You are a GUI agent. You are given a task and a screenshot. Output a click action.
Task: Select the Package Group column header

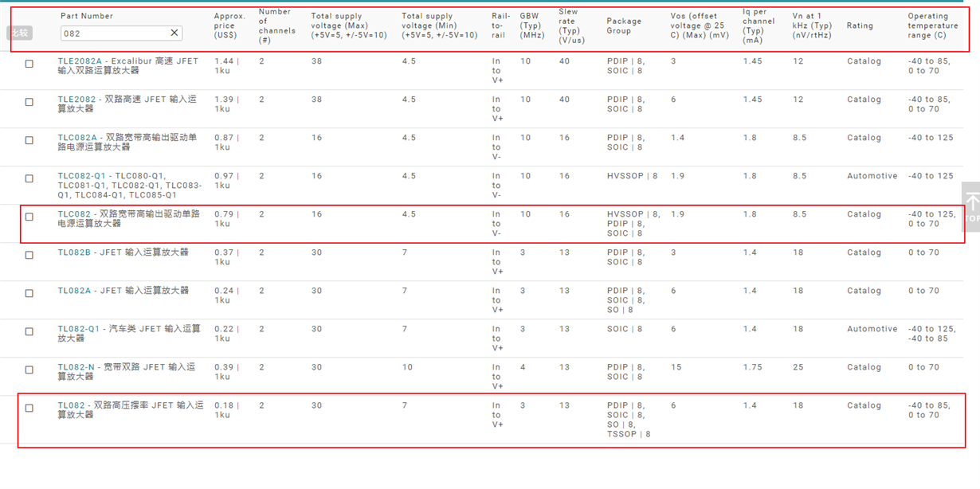[x=623, y=25]
